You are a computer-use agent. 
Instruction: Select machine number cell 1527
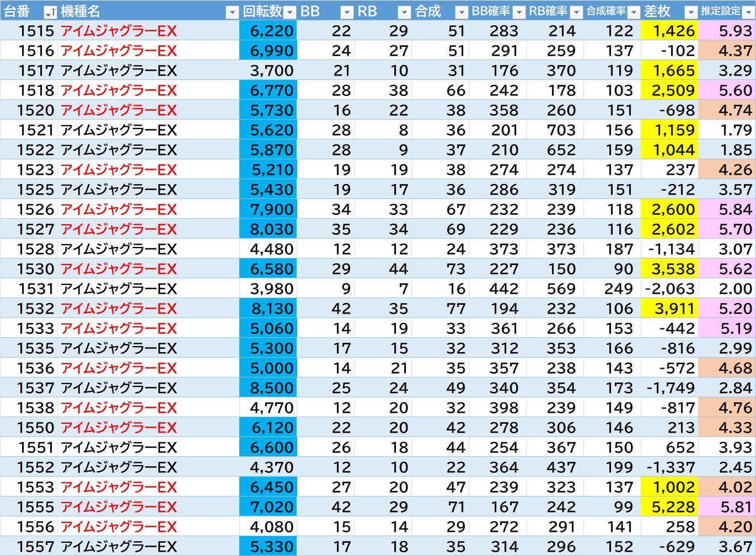(x=29, y=229)
